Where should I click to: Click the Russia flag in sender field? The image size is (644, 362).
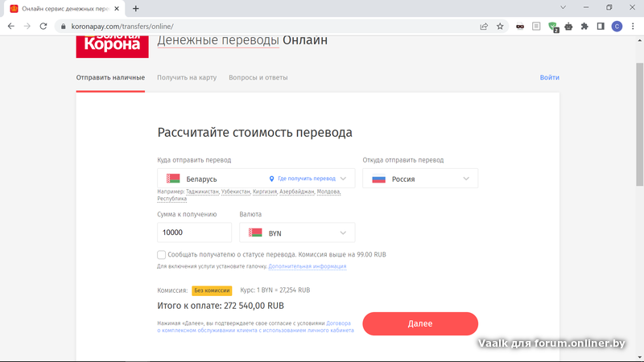tap(378, 179)
